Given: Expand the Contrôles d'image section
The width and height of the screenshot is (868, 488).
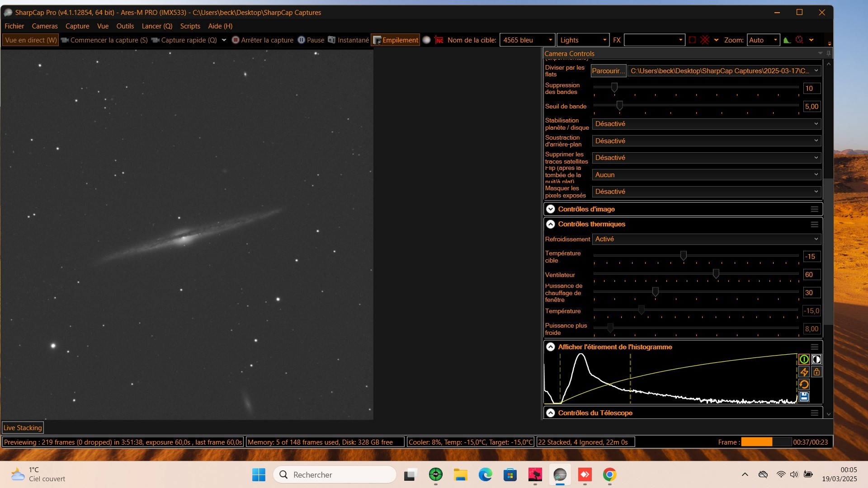Looking at the screenshot, I should pos(550,209).
